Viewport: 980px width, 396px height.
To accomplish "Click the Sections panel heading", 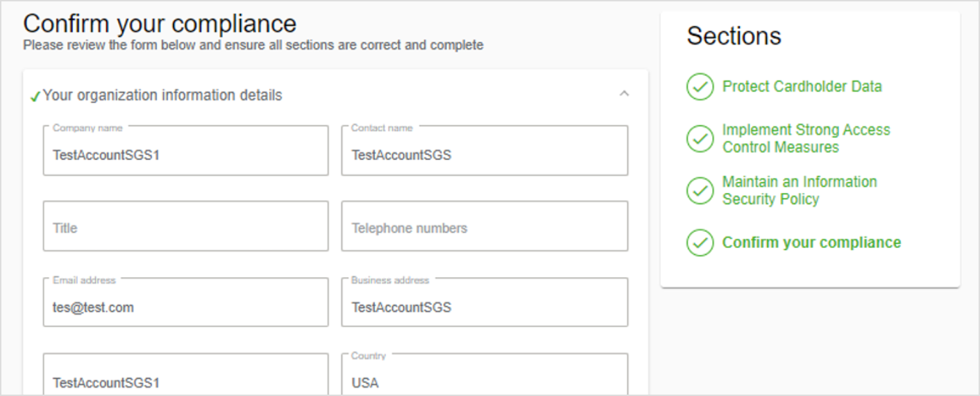I will click(x=734, y=36).
